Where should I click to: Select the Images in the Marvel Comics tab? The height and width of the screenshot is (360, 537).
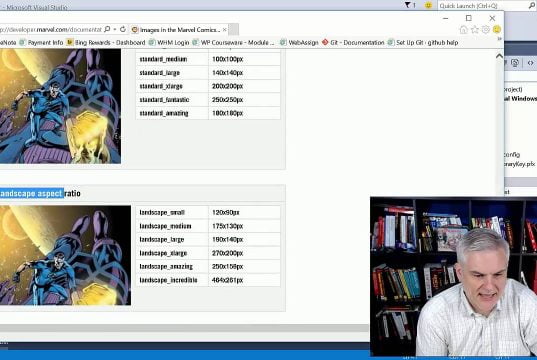179,30
